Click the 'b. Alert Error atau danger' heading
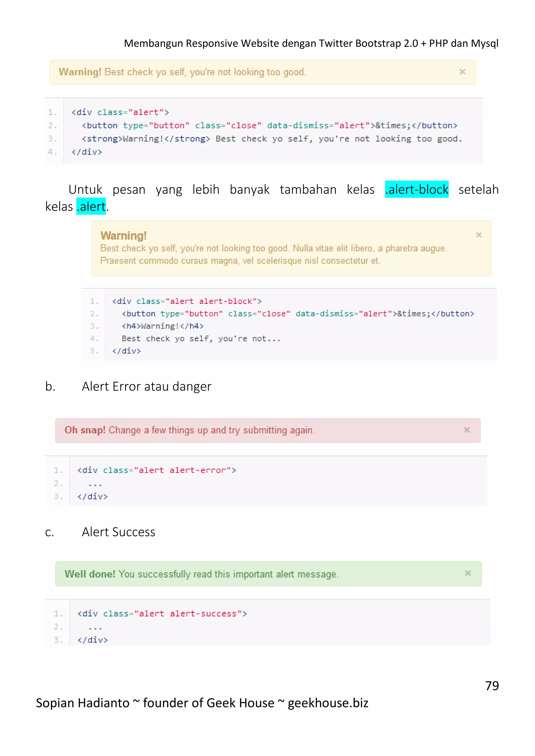Image resolution: width=535 pixels, height=756 pixels. [x=128, y=386]
